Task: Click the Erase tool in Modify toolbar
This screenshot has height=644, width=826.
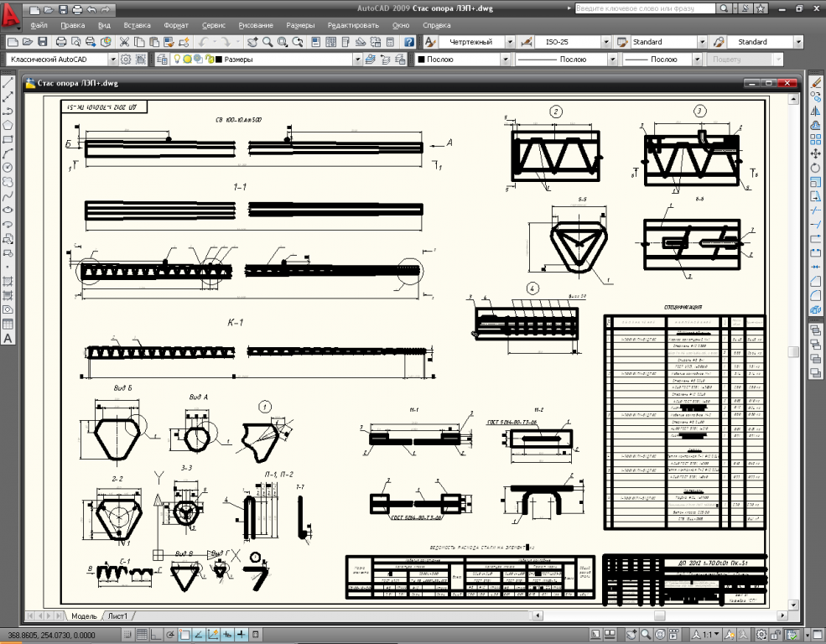Action: (817, 83)
